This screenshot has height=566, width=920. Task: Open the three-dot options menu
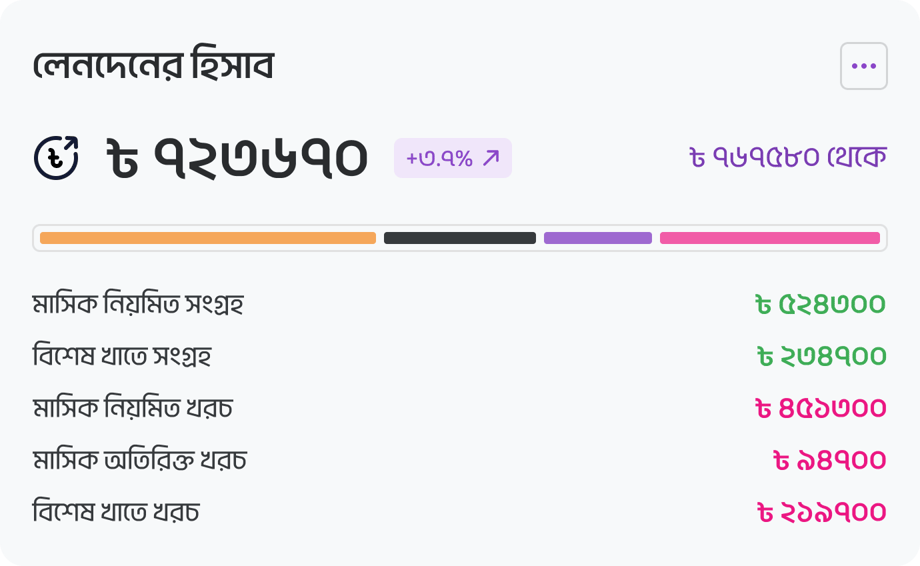pos(864,66)
